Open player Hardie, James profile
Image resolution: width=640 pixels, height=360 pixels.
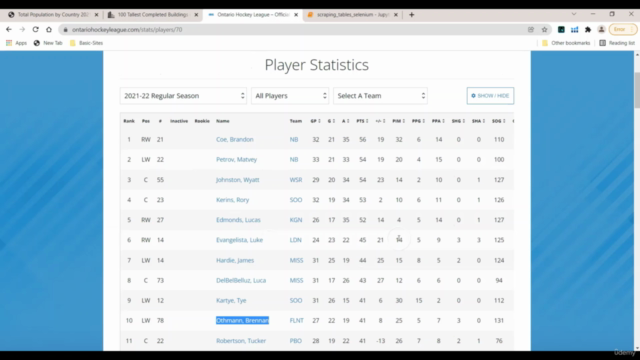[x=235, y=260]
